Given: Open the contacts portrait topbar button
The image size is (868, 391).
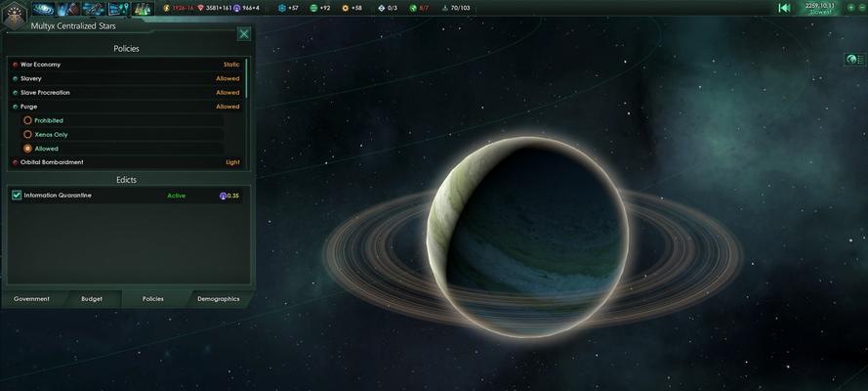Looking at the screenshot, I should 68,8.
